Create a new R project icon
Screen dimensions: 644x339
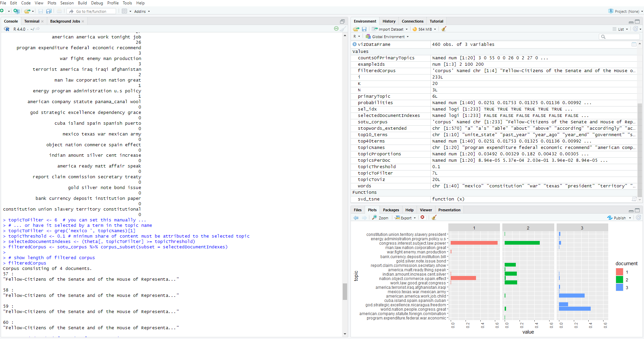click(16, 11)
